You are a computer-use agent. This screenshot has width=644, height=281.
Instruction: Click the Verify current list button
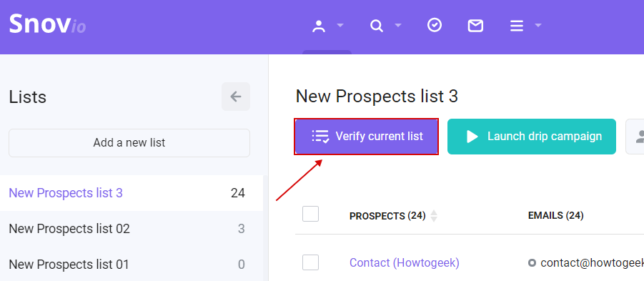367,137
